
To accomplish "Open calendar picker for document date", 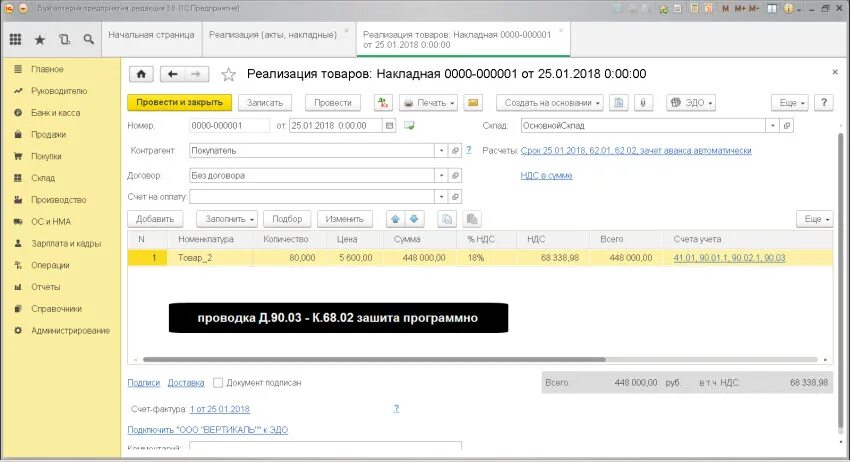I will (389, 126).
